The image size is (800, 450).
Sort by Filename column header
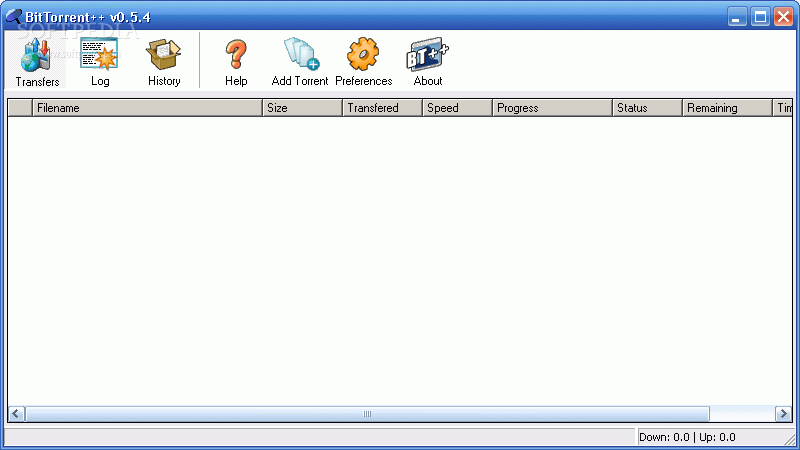(x=147, y=108)
